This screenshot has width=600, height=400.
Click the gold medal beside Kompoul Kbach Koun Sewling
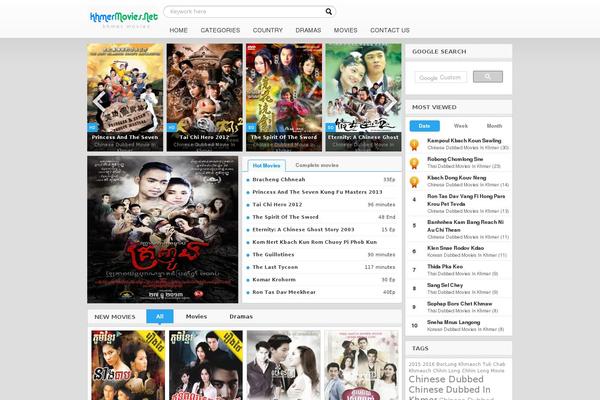(x=414, y=144)
